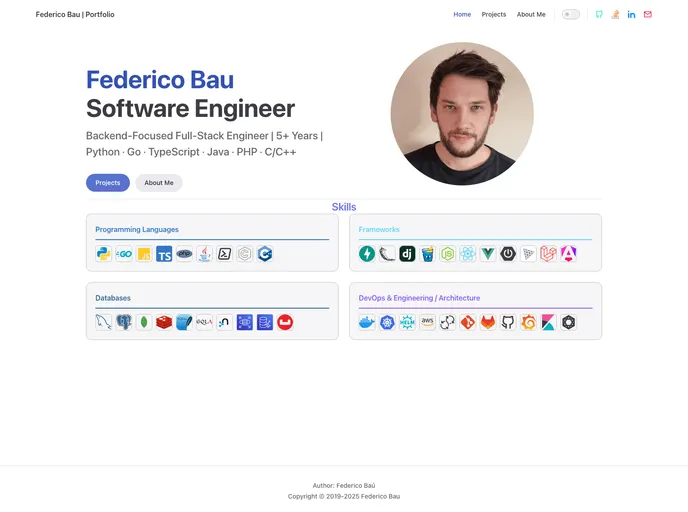Go to Projects in the top navigation
The height and width of the screenshot is (512, 688).
pyautogui.click(x=494, y=15)
